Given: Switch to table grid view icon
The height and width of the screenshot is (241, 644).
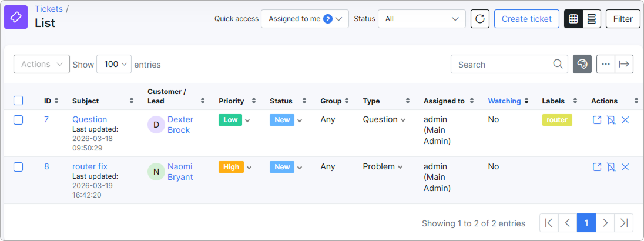Looking at the screenshot, I should 573,19.
